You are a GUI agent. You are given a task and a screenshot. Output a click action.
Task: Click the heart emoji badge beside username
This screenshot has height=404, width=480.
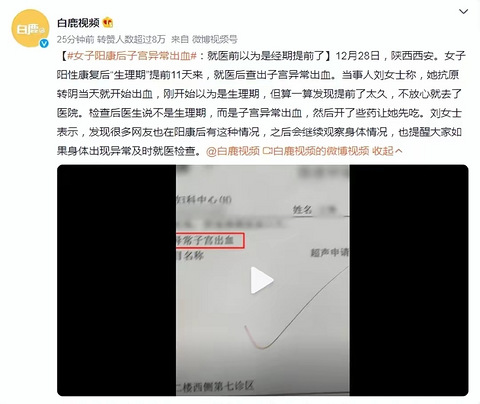tap(108, 23)
